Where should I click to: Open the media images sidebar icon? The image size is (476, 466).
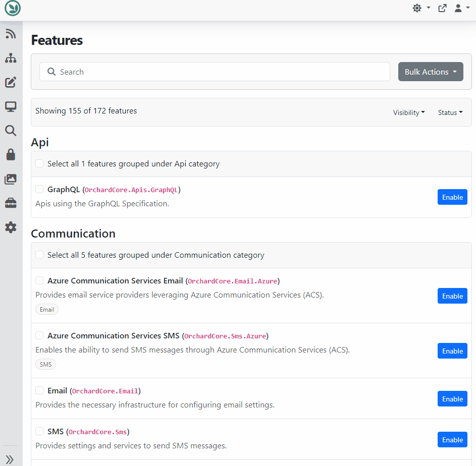pyautogui.click(x=11, y=180)
